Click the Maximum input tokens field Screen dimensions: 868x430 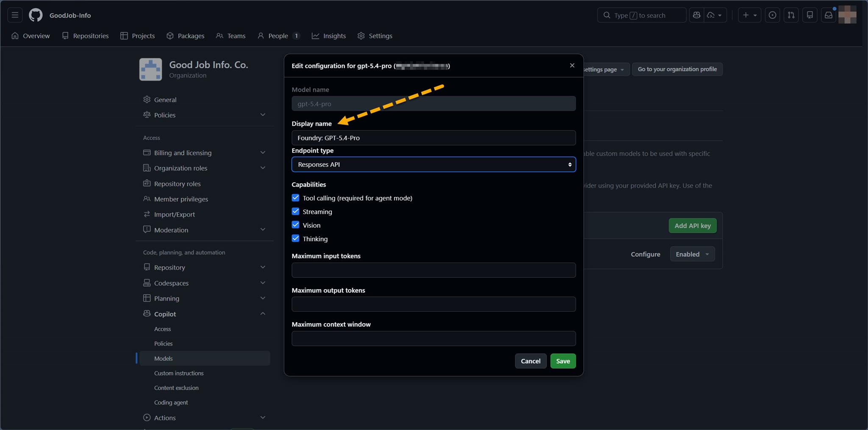[433, 270]
